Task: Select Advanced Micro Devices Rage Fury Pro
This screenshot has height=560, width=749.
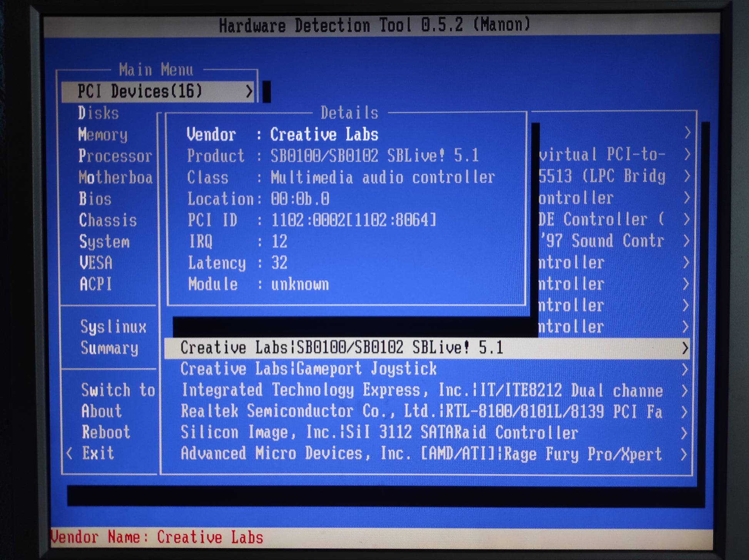Action: click(421, 454)
